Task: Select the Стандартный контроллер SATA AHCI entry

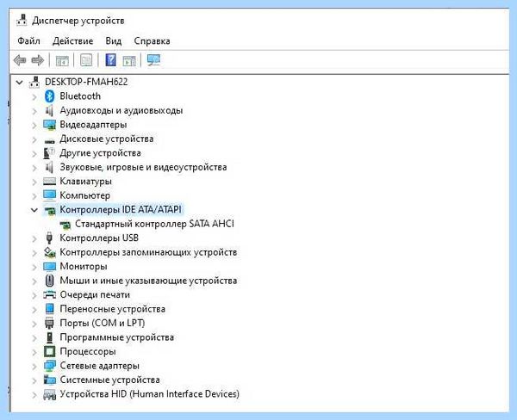Action: (154, 224)
